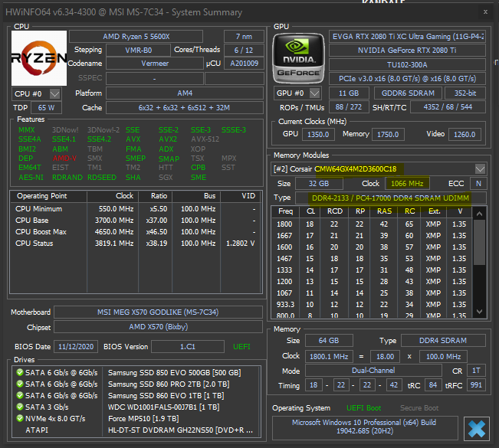The width and height of the screenshot is (499, 448).
Task: Click the 11 GB video memory value
Action: tap(349, 93)
